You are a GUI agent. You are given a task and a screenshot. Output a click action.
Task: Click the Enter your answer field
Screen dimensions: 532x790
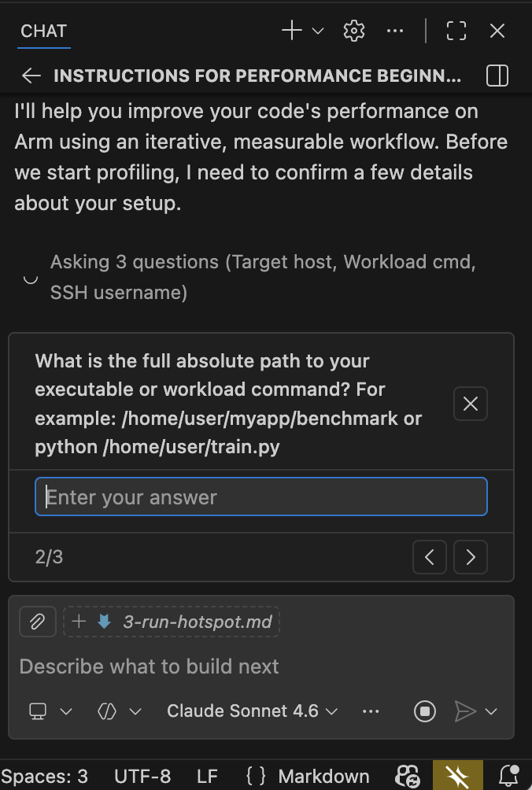coord(261,497)
